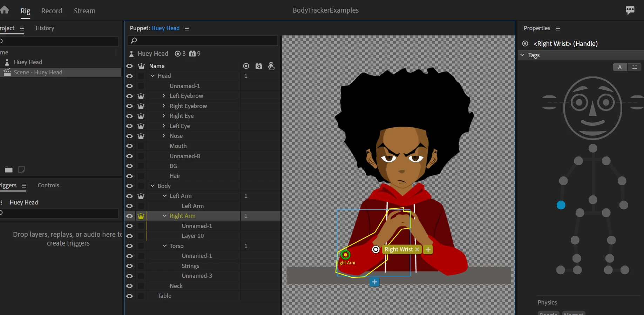Open Huey Head puppet link in panel title
Viewport: 644px width, 315px height.
165,28
